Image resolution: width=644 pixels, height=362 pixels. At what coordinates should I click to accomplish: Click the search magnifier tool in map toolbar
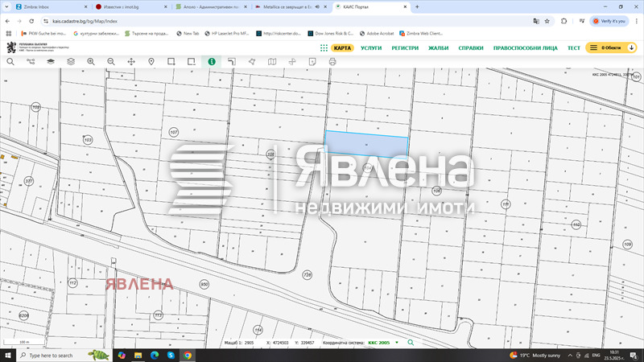pos(10,61)
